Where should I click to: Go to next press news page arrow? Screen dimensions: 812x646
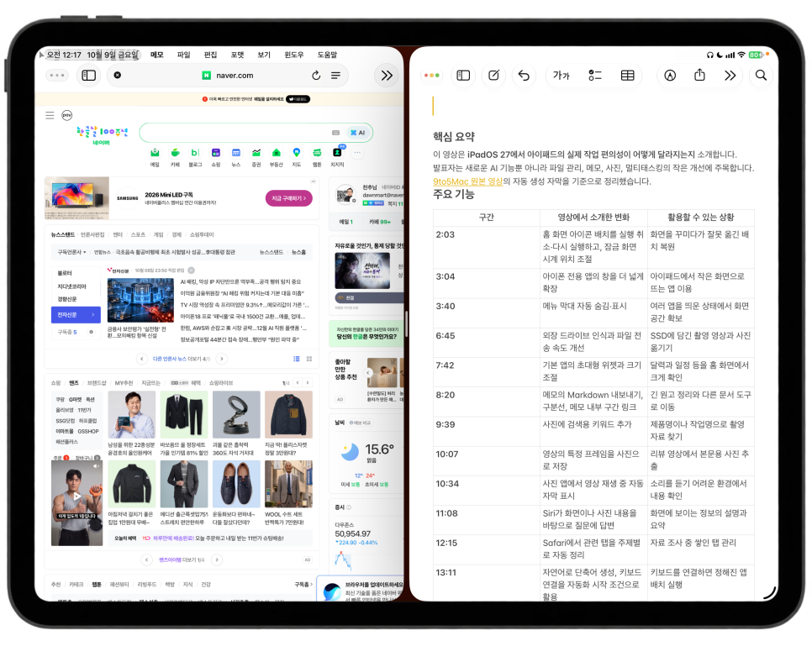point(222,359)
